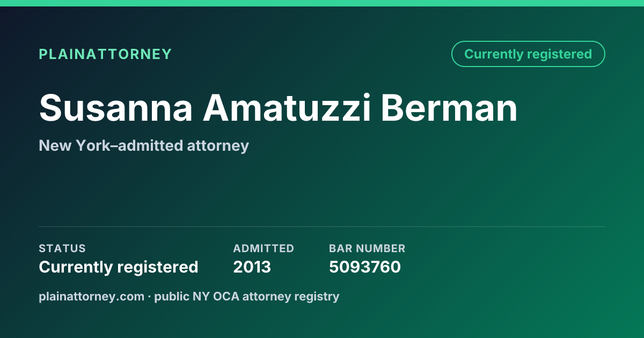The height and width of the screenshot is (338, 644).
Task: Click the Currently registered pill badge
Action: [528, 54]
